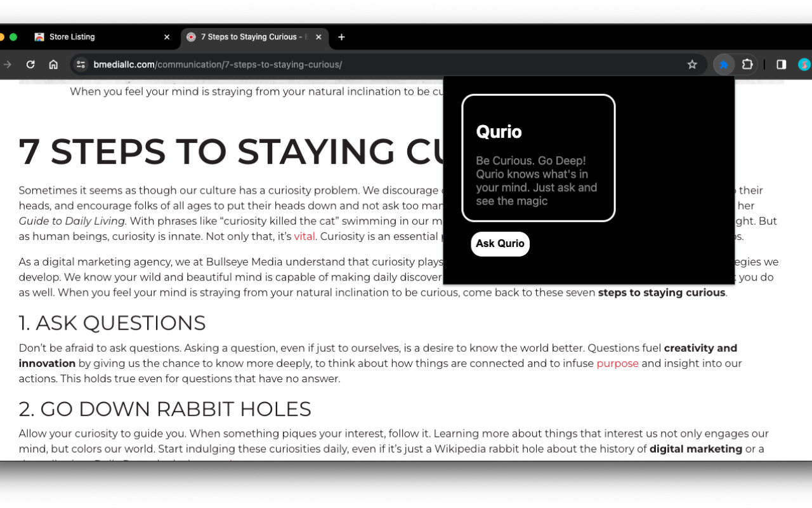Click the green maximize window button
The height and width of the screenshot is (508, 812).
point(13,37)
